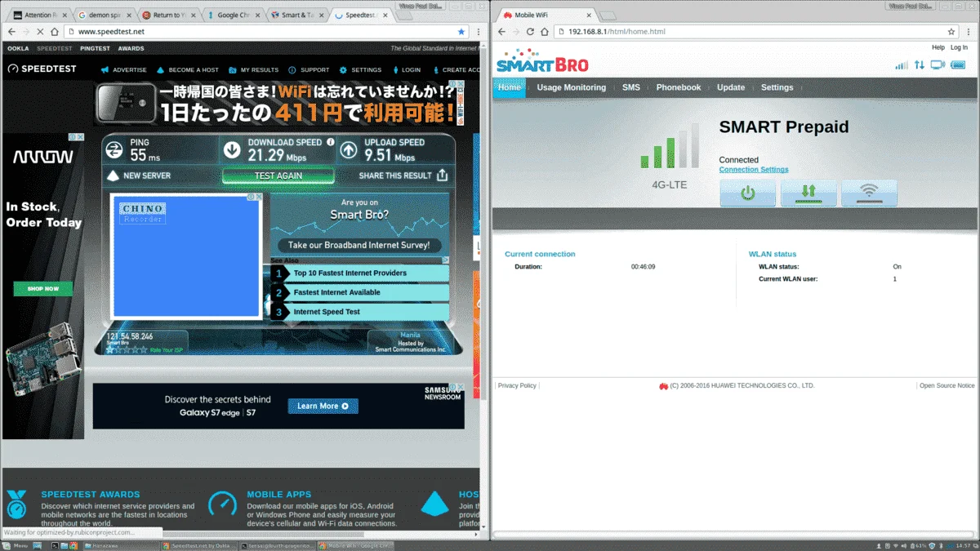Open PINGTEST in the Ookla top bar
This screenshot has width=980, height=551.
click(96, 48)
